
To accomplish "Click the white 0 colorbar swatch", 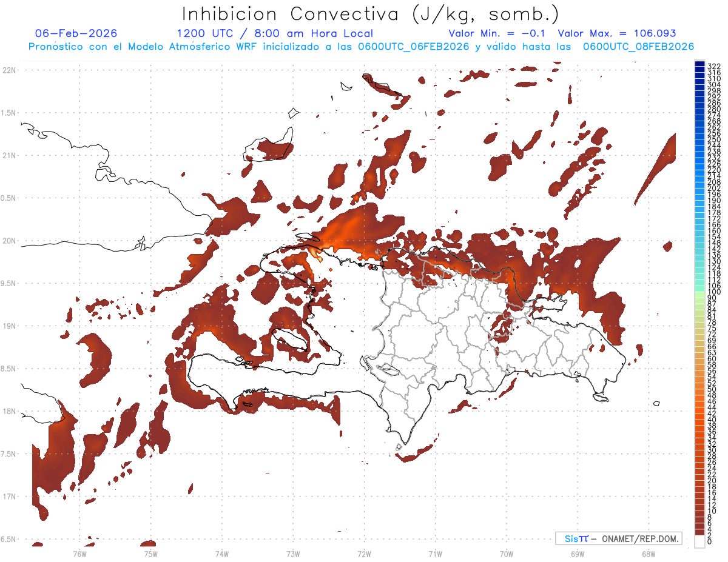I will (699, 542).
